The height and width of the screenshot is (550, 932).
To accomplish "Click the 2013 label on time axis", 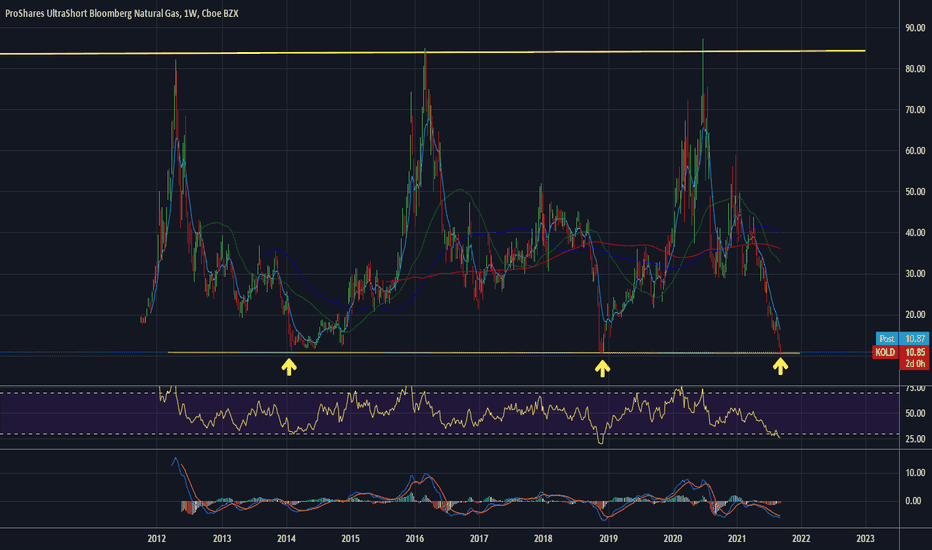I will 222,539.
